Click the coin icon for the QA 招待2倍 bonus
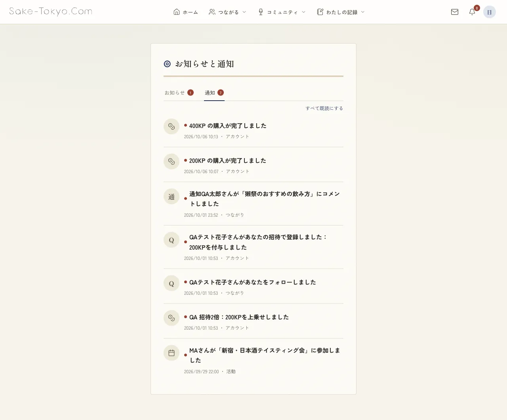This screenshot has width=507, height=420. (x=172, y=318)
